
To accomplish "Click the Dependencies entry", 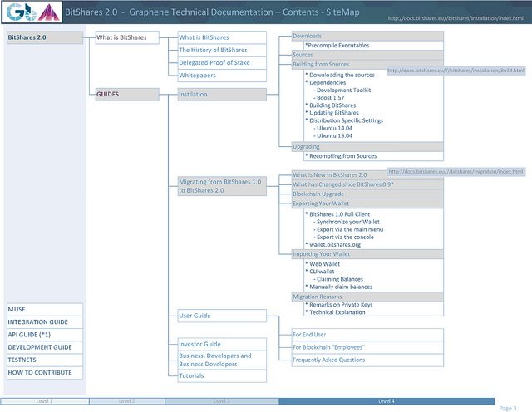I will 328,83.
